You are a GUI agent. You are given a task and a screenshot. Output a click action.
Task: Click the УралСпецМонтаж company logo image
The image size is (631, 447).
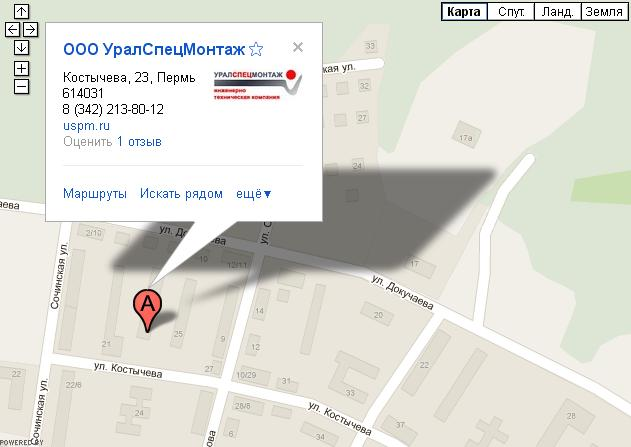click(258, 84)
